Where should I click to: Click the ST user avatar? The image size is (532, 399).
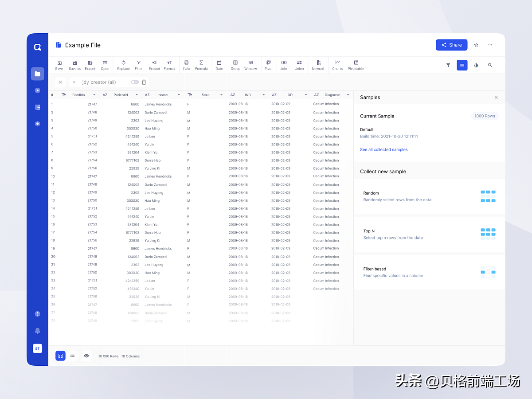[37, 348]
